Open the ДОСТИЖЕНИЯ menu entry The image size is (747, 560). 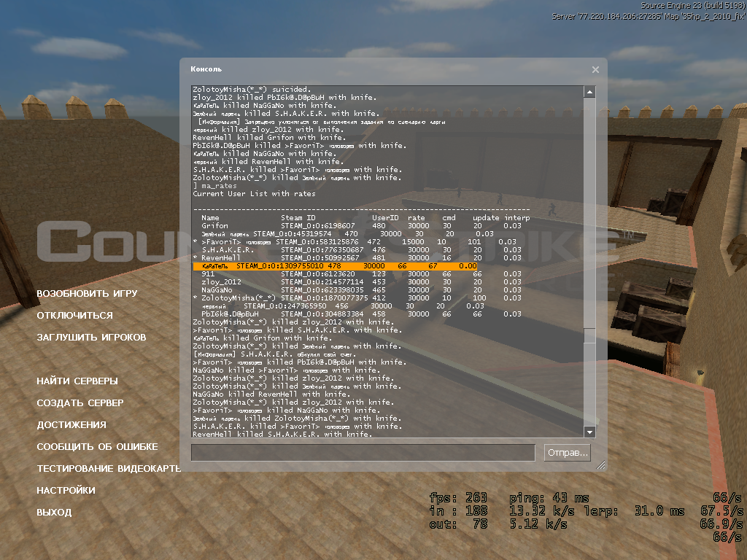71,425
